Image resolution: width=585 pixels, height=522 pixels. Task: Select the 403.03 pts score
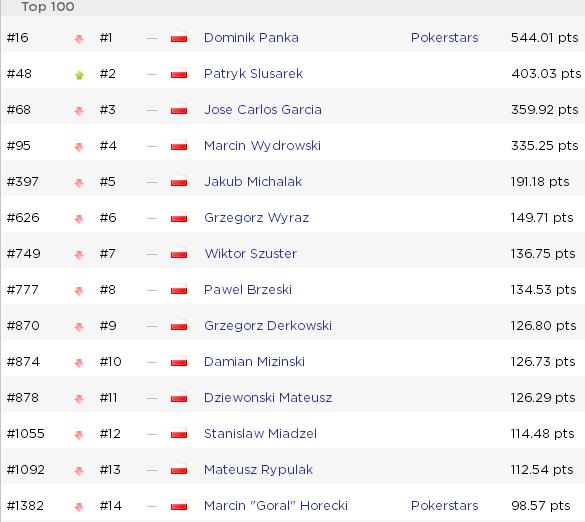coord(546,74)
